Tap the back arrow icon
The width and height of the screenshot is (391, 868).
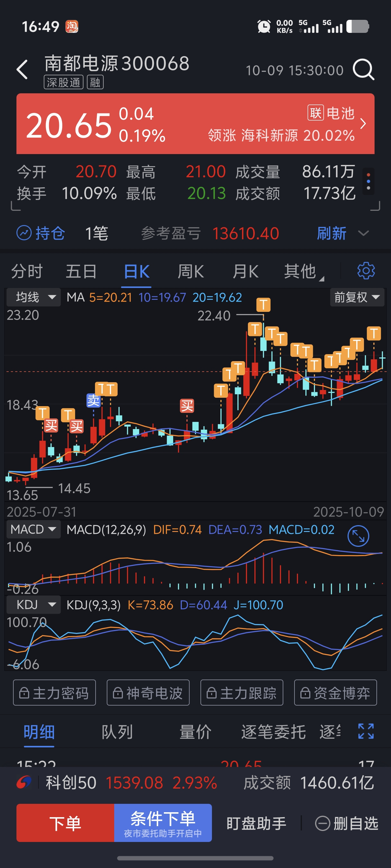click(22, 70)
